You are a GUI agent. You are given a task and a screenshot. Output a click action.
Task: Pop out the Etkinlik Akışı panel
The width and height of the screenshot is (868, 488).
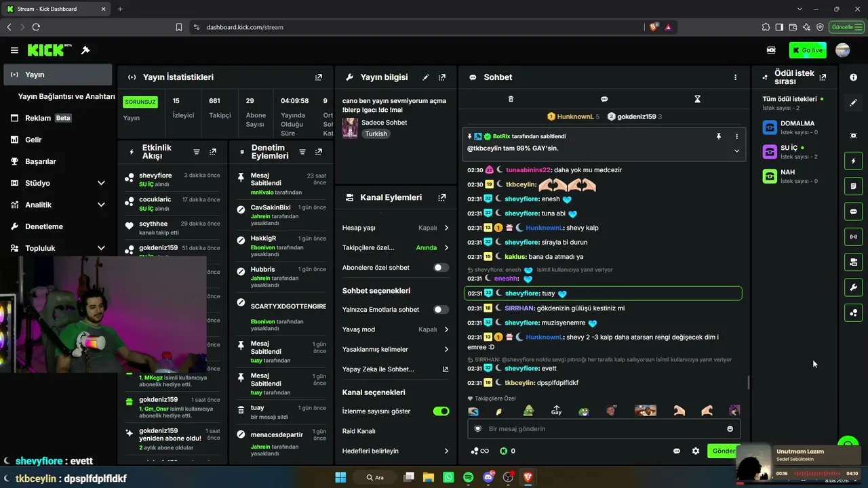pos(213,152)
